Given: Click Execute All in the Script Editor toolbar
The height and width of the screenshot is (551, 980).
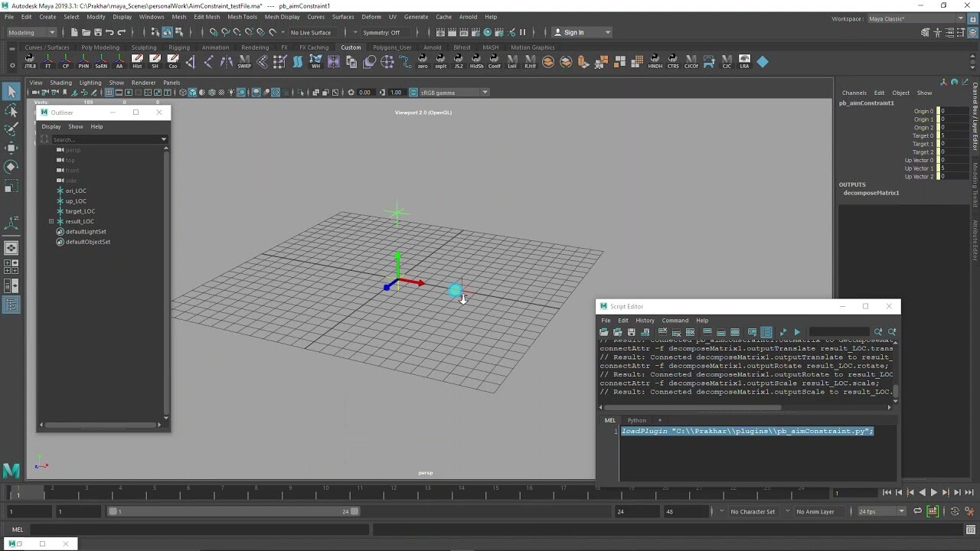Looking at the screenshot, I should (x=797, y=331).
